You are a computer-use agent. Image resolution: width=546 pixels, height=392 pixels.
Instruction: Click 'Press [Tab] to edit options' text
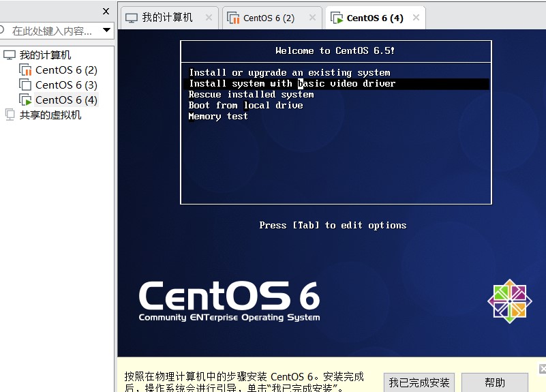[333, 226]
